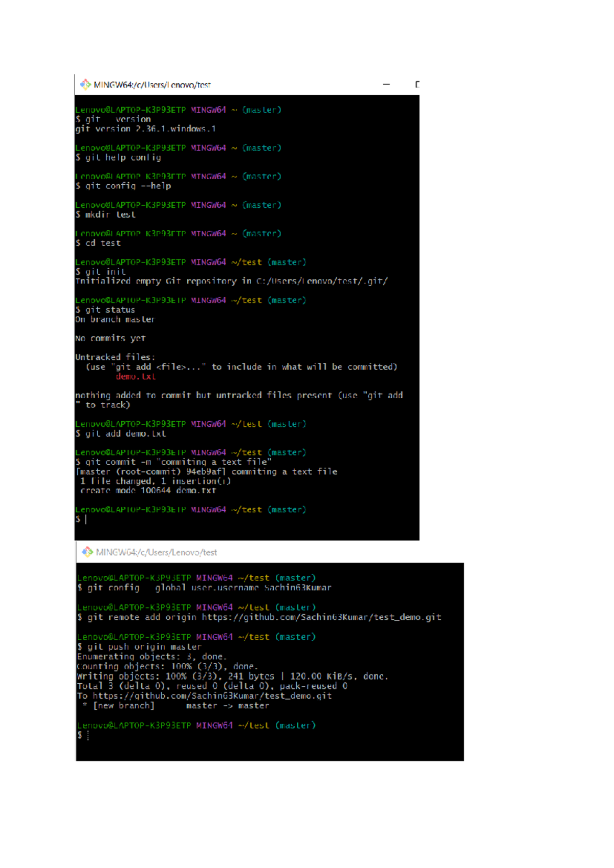Click the '(use "git add <file>..."' hint line
This screenshot has height=868, width=614.
(242, 367)
